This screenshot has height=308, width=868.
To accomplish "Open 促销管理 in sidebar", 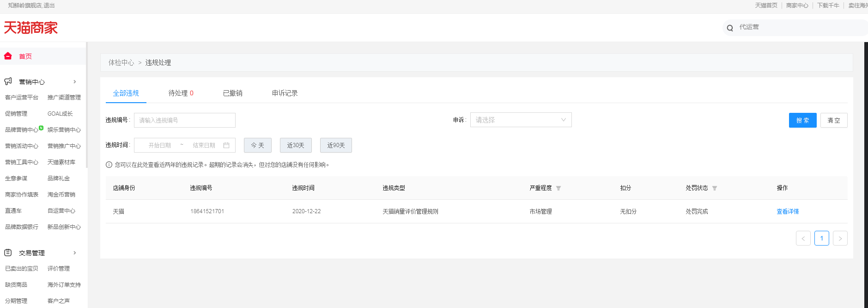I will 16,113.
